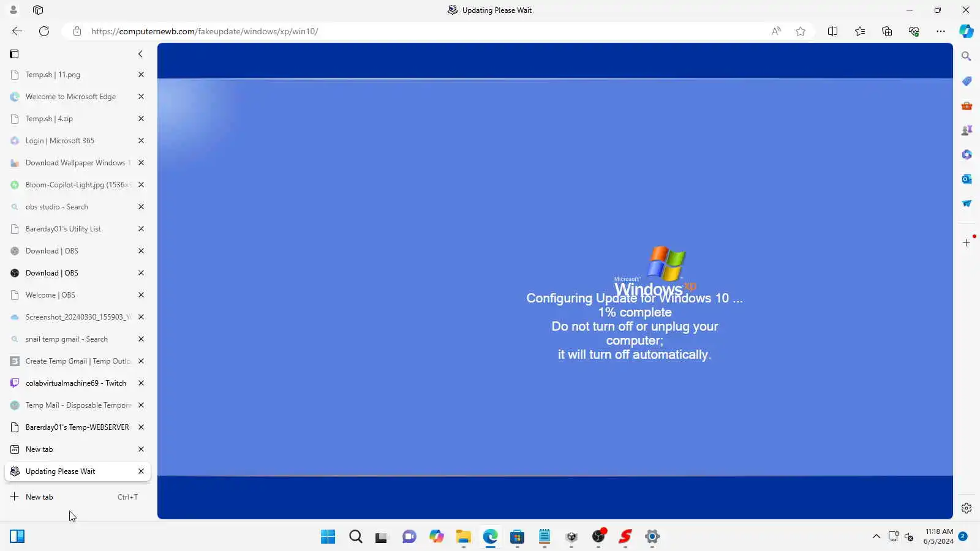Image resolution: width=980 pixels, height=551 pixels.
Task: Switch to Welcome to Microsoft Edge tab
Action: coord(77,97)
